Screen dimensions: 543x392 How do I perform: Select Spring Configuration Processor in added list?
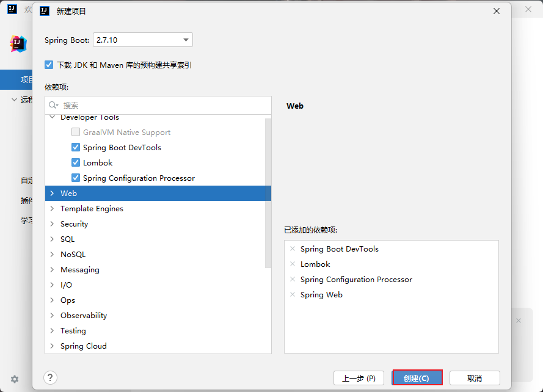tap(356, 280)
